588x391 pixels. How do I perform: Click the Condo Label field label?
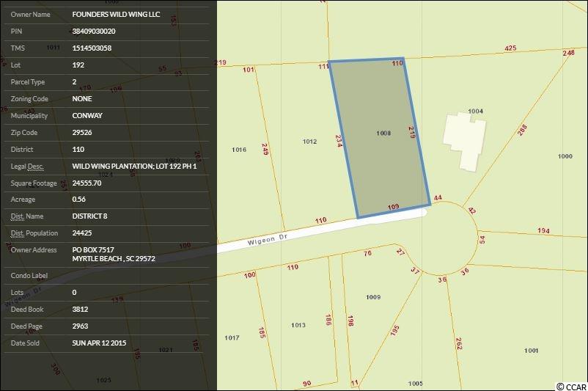click(x=29, y=275)
